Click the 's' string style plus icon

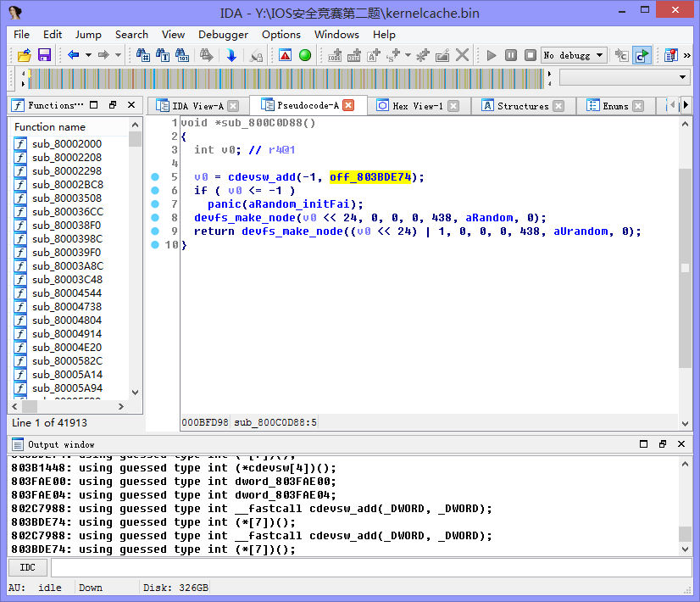tap(393, 55)
